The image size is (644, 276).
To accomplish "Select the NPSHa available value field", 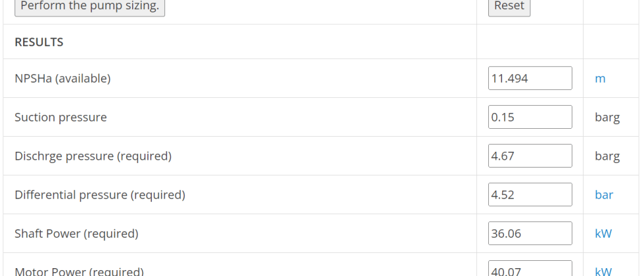I will tap(530, 78).
